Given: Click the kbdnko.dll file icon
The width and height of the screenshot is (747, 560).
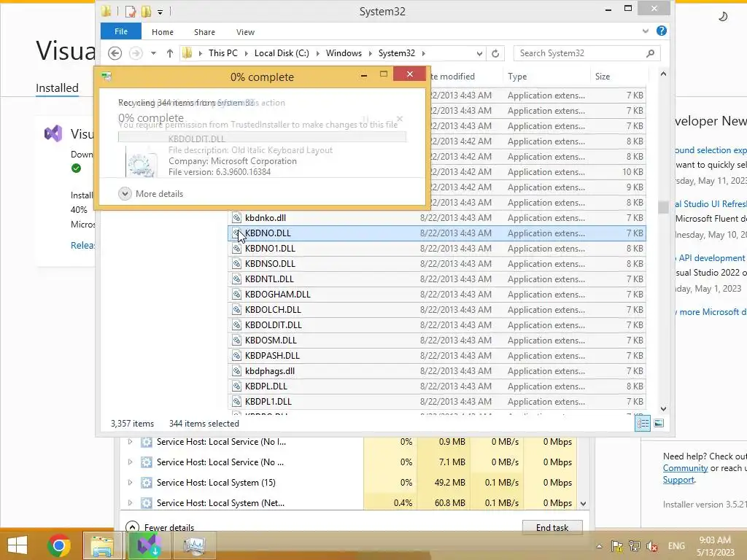Looking at the screenshot, I should pyautogui.click(x=237, y=218).
